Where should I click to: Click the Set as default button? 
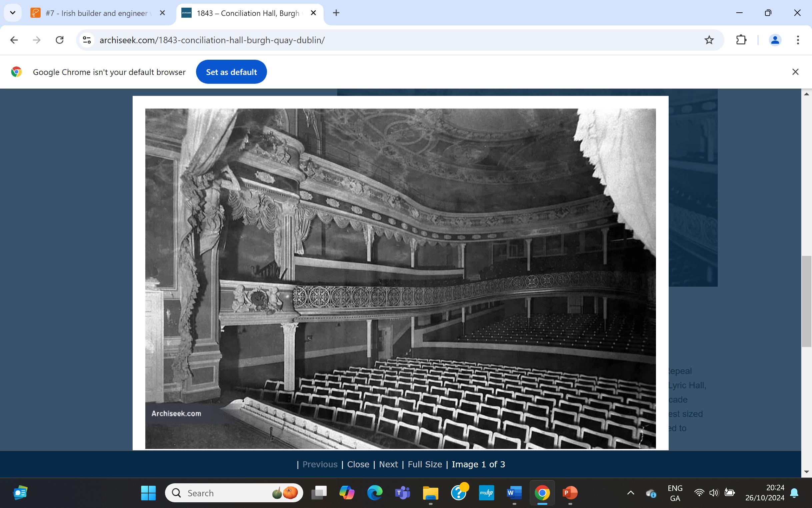coord(231,72)
